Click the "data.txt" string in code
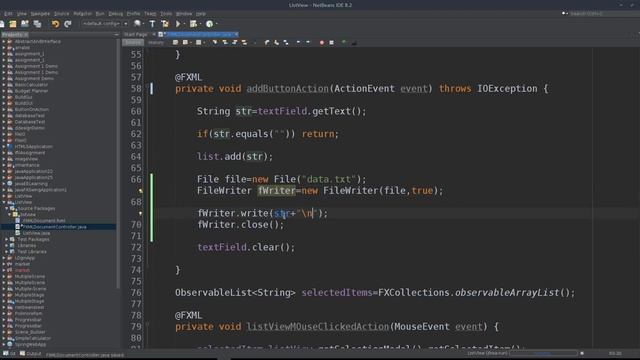 coord(329,179)
